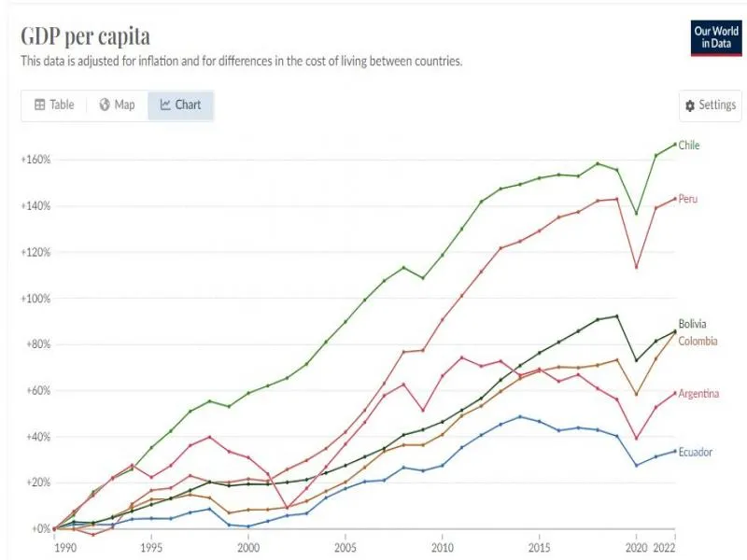Click the GDP per capita title
Image resolution: width=747 pixels, height=560 pixels.
[85, 35]
